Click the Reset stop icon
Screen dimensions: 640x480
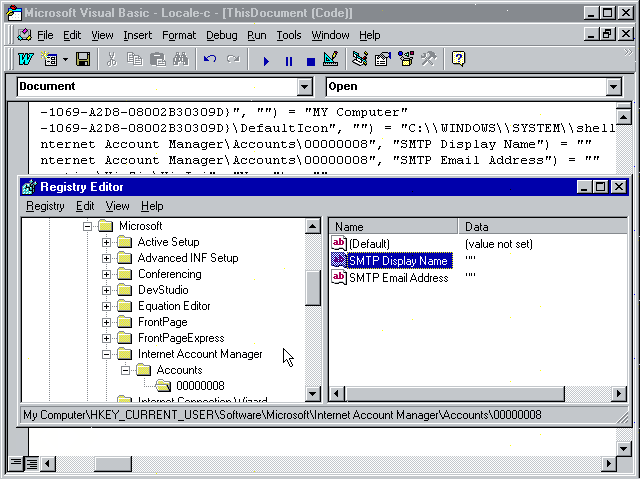point(311,61)
